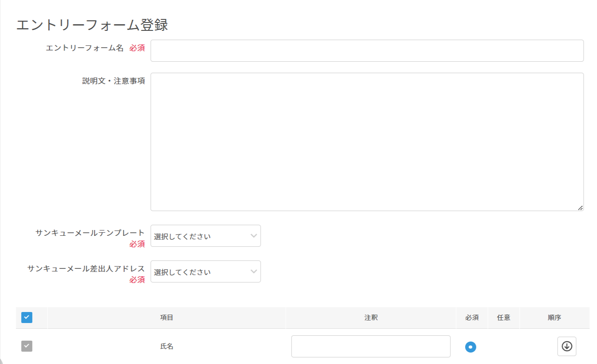Grab the text area resize handle corner
The image size is (597, 364).
point(580,208)
